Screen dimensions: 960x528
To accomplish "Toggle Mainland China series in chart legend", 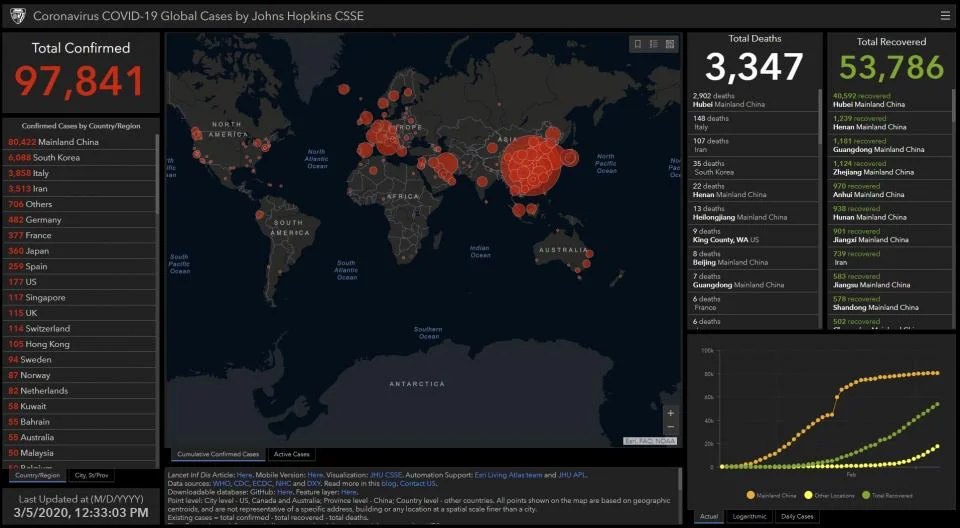I will [x=771, y=496].
